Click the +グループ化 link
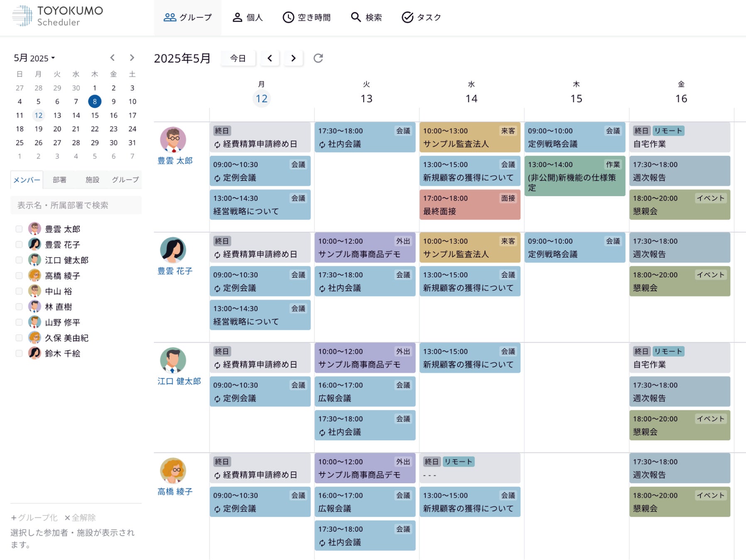Image resolution: width=746 pixels, height=560 pixels. click(x=34, y=518)
